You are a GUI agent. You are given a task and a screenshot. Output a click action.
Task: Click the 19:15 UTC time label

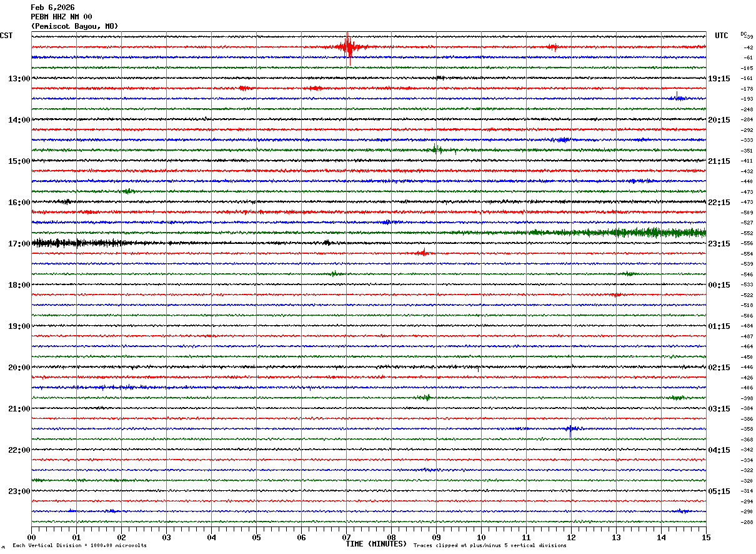click(719, 79)
